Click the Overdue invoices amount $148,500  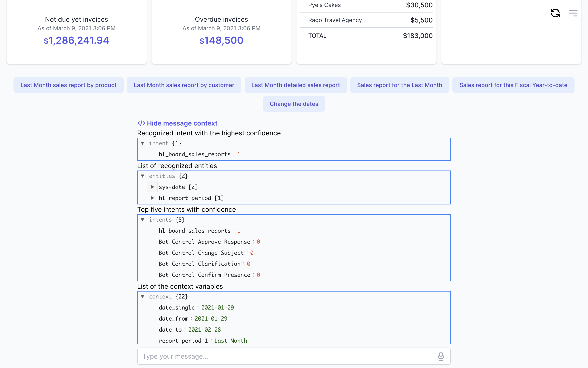[x=221, y=40]
